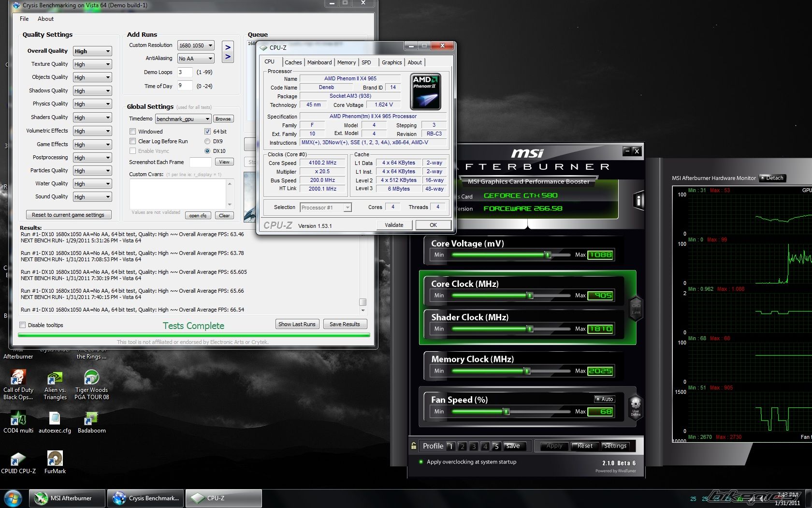Click User Define fan gear icon
This screenshot has height=508, width=812.
pyautogui.click(x=636, y=406)
